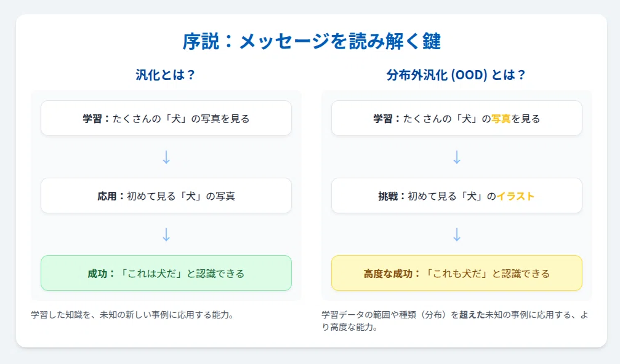Click the second down arrow in the left column
Image resolution: width=620 pixels, height=364 pixels.
166,234
